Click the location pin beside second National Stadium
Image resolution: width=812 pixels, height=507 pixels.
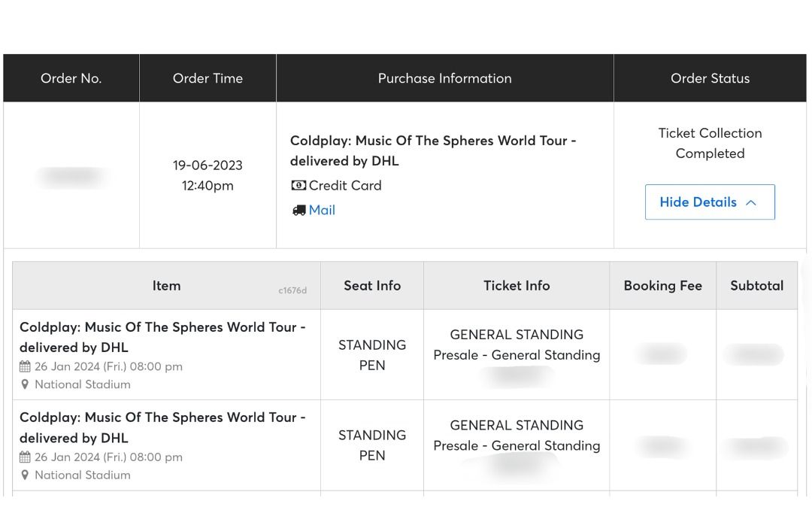pos(26,475)
